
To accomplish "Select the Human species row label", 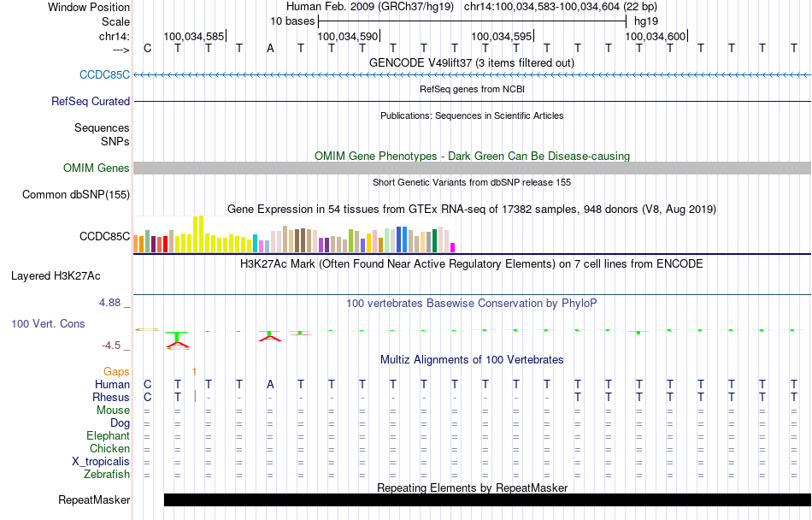I will tap(112, 384).
